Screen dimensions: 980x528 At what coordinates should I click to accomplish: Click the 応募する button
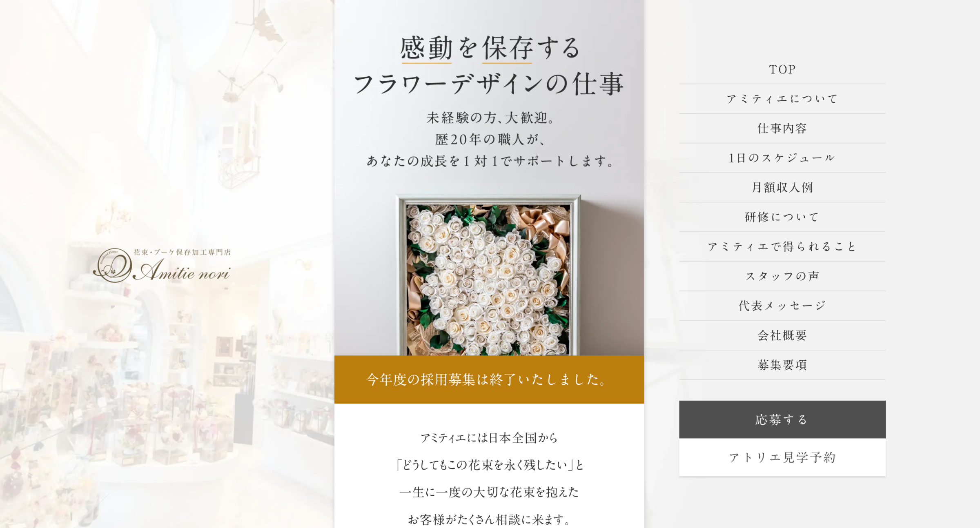point(782,419)
